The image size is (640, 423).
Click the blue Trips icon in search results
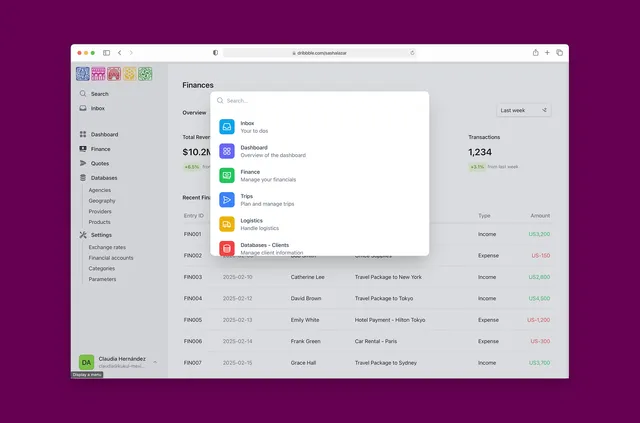point(227,200)
